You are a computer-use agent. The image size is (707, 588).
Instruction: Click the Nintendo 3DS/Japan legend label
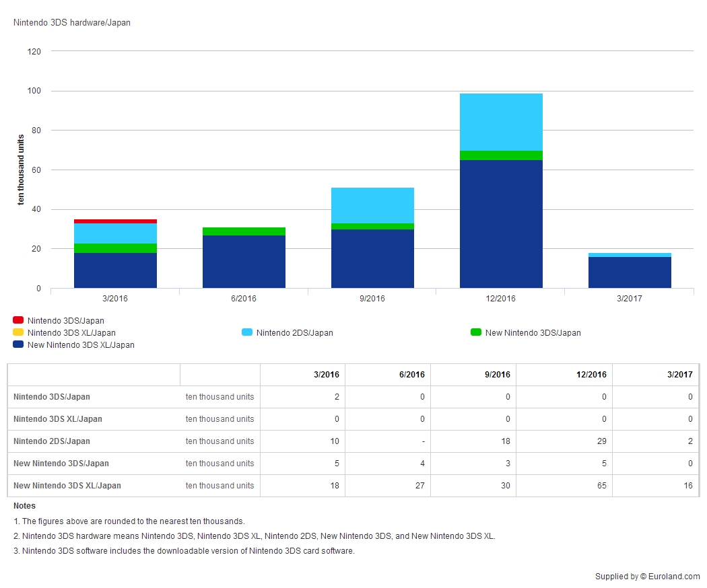point(66,321)
